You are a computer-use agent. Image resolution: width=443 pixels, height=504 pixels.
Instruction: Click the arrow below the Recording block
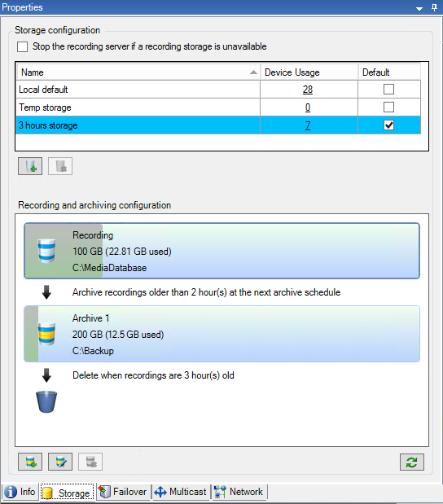pyautogui.click(x=46, y=292)
